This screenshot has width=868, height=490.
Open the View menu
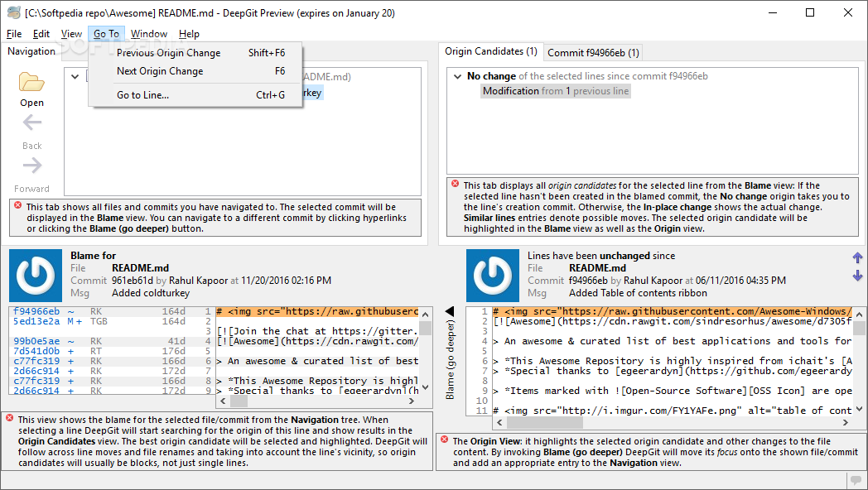click(71, 34)
